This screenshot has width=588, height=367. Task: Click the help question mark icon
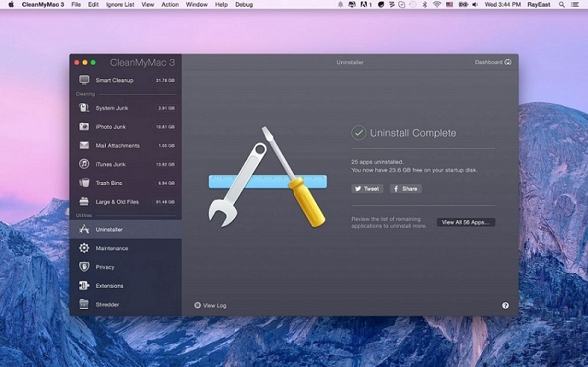pos(505,305)
